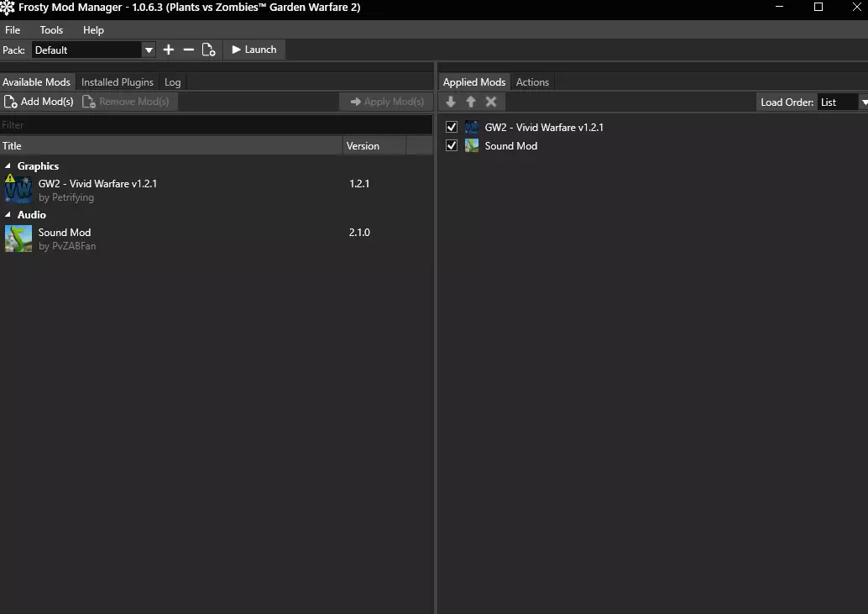Screen dimensions: 868x614
Task: Select Sound Mod by PvZABFan row
Action: coord(217,239)
